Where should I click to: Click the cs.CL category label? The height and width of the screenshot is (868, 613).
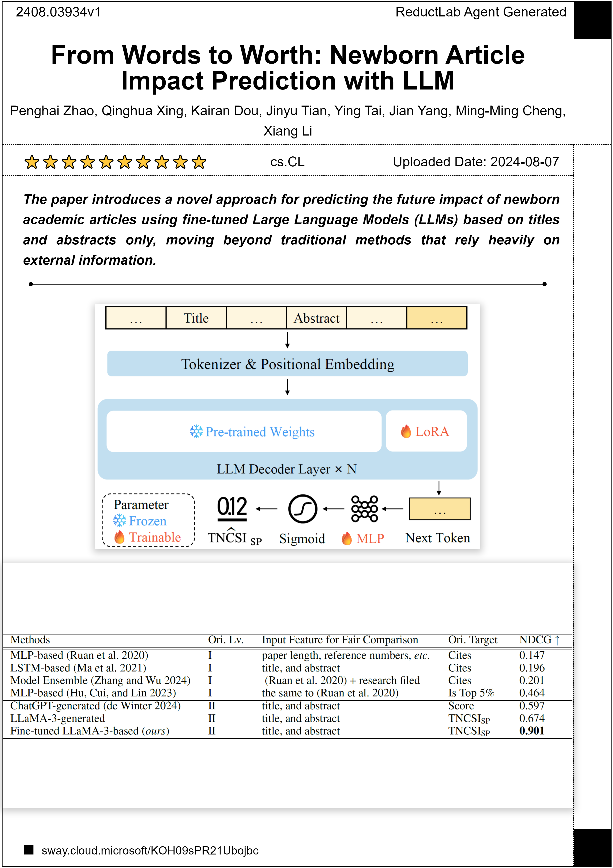287,162
